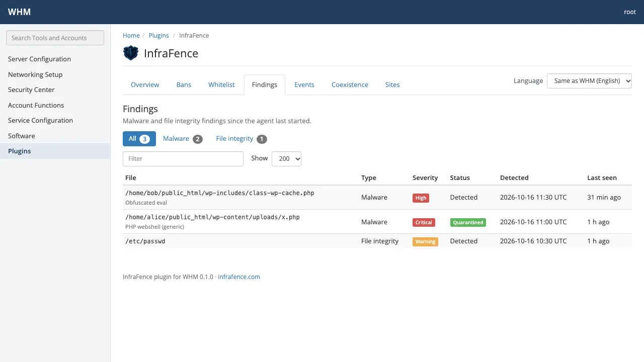The image size is (644, 362).
Task: Open Security Center in sidebar
Action: 55,89
